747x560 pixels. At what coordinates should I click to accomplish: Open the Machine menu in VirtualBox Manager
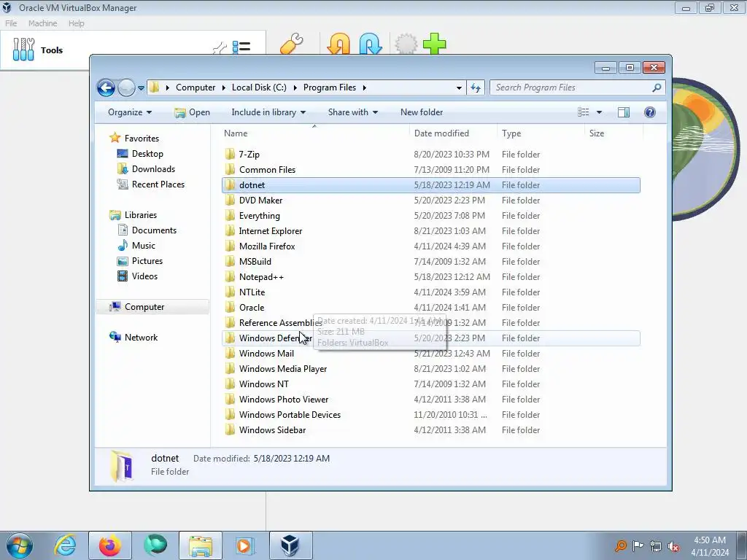click(42, 23)
